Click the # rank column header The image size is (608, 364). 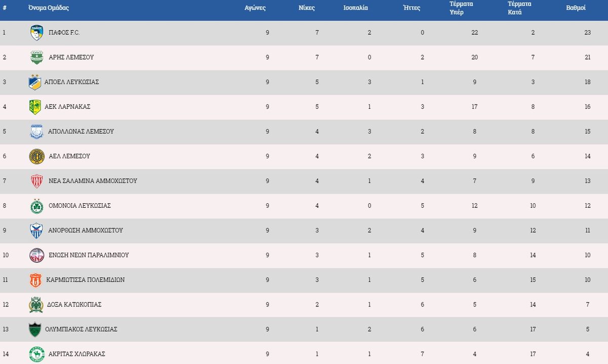pyautogui.click(x=5, y=8)
